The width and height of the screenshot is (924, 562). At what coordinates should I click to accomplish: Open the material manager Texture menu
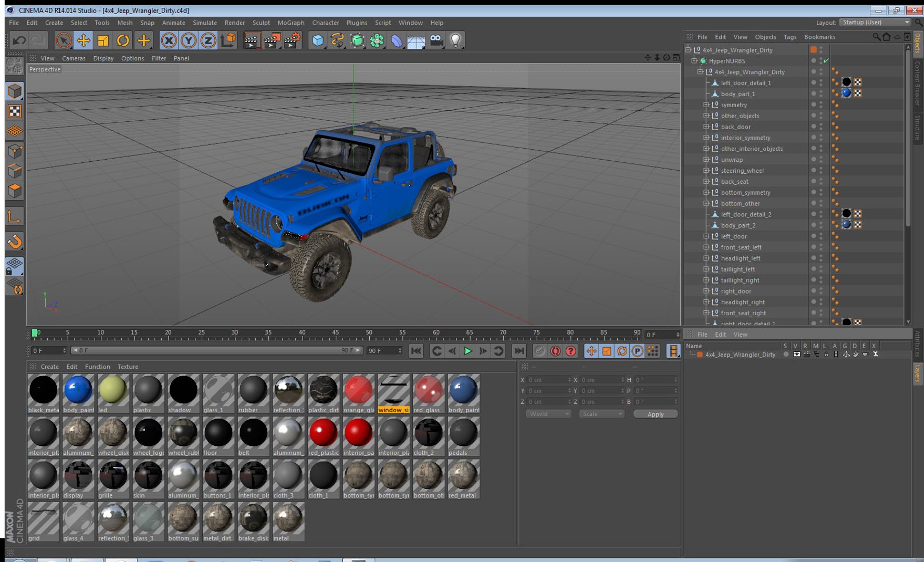(x=127, y=367)
